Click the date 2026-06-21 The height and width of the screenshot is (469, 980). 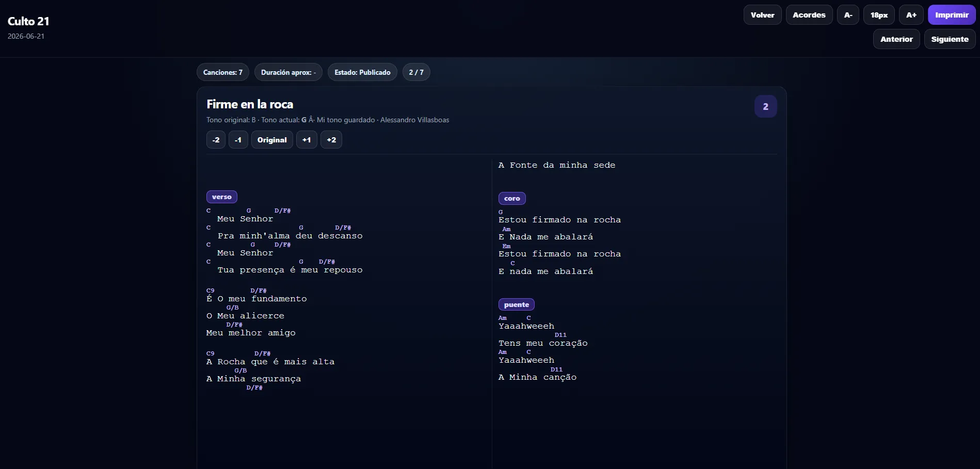26,36
